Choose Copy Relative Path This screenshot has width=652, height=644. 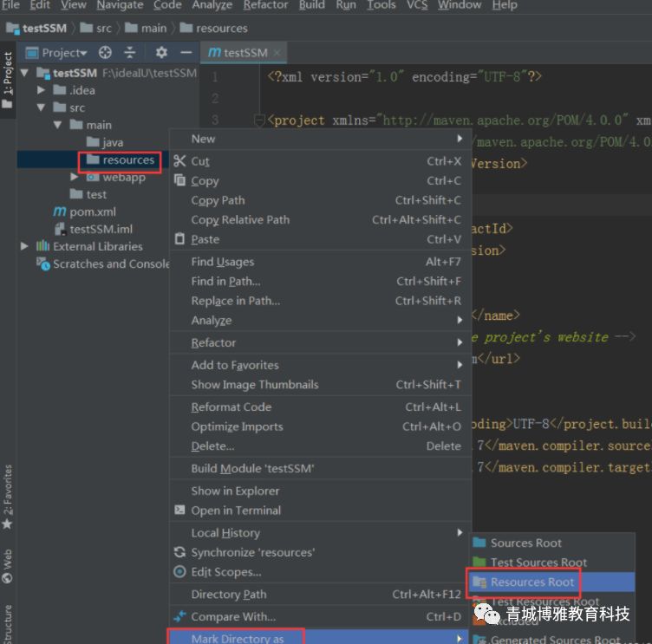[x=321, y=219]
